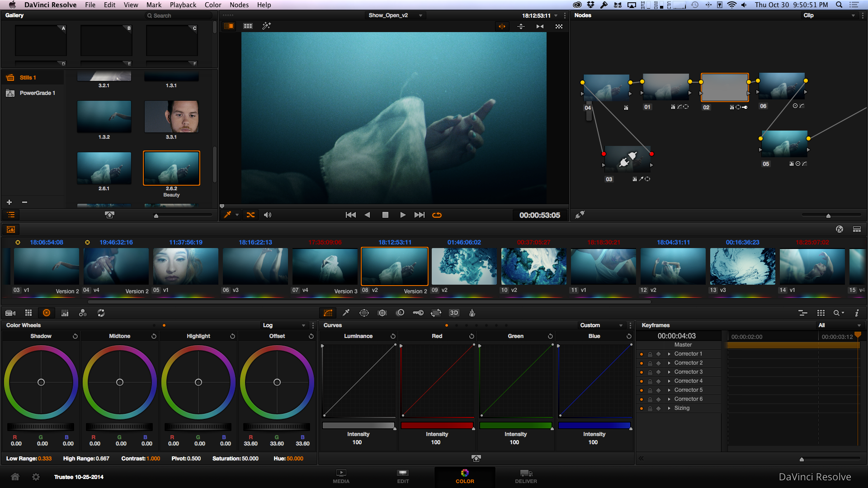
Task: Open the RGB Mixer bars icon
Action: (65, 313)
